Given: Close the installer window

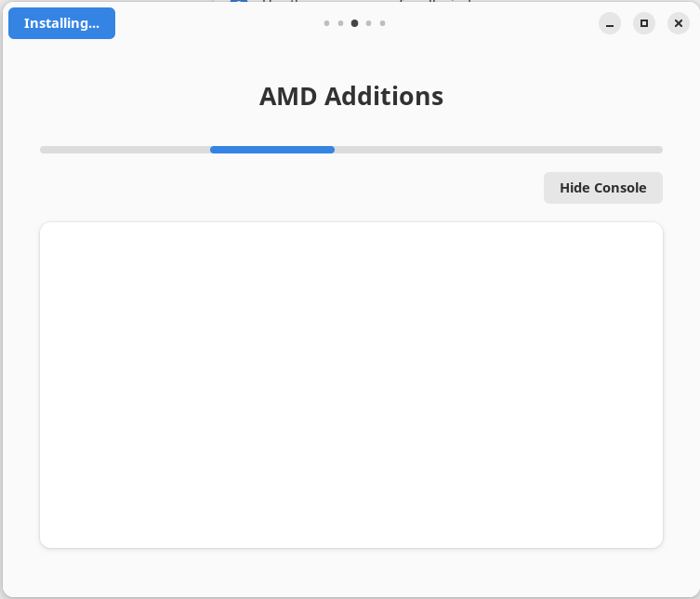Looking at the screenshot, I should pos(679,23).
